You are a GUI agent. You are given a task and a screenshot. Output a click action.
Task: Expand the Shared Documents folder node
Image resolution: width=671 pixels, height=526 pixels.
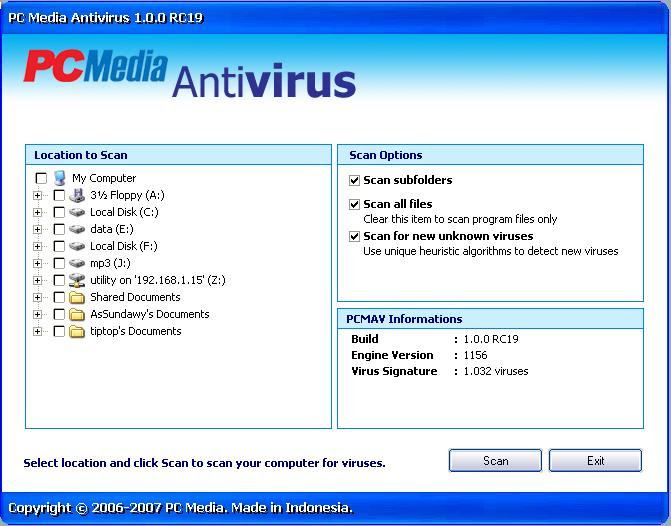click(38, 297)
